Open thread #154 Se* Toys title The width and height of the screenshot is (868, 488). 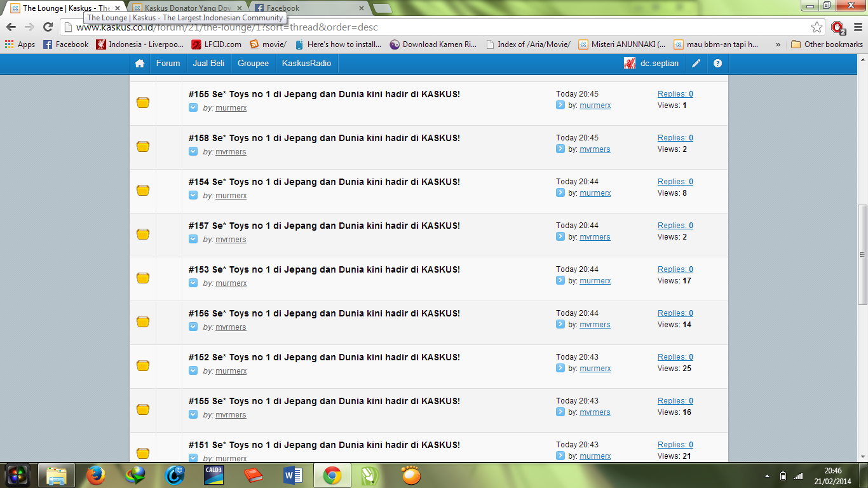tap(324, 182)
